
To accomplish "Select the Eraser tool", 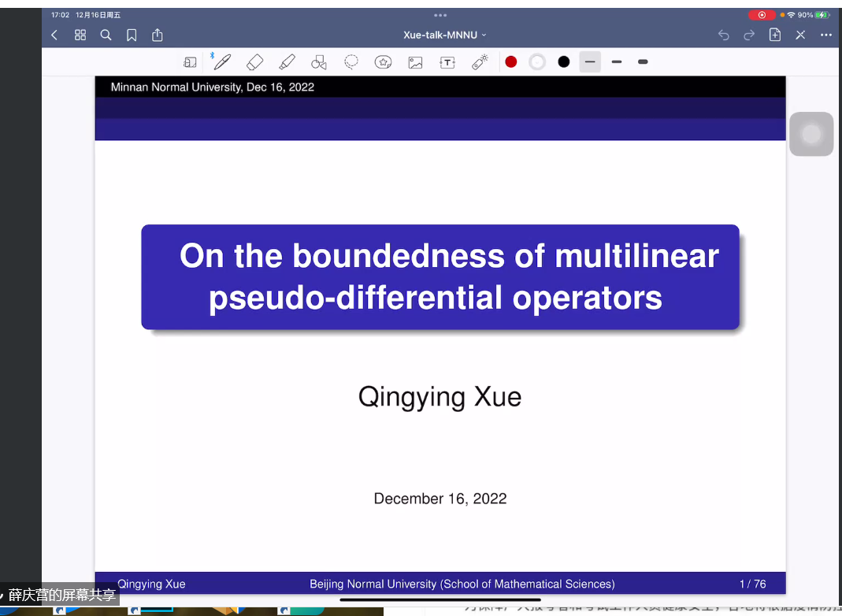I will [x=254, y=61].
